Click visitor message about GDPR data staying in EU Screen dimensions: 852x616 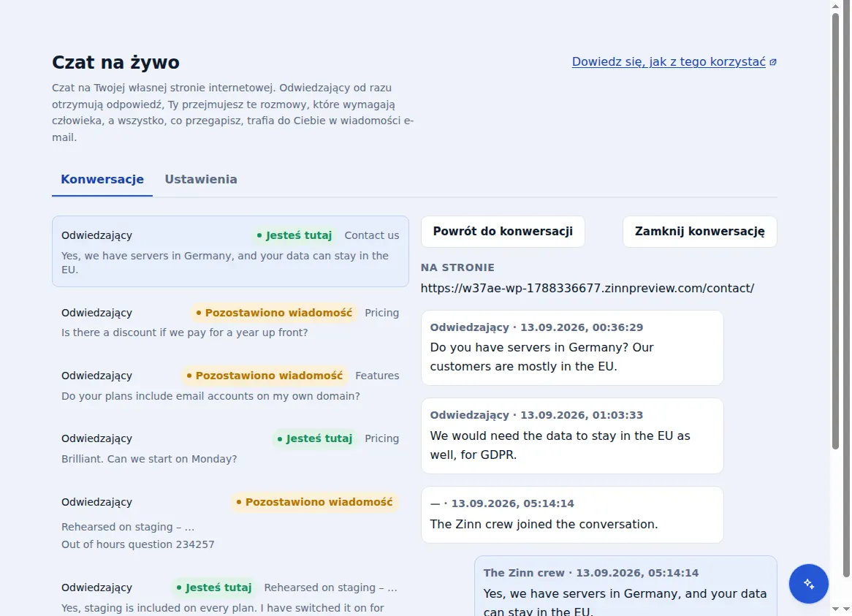pyautogui.click(x=572, y=436)
